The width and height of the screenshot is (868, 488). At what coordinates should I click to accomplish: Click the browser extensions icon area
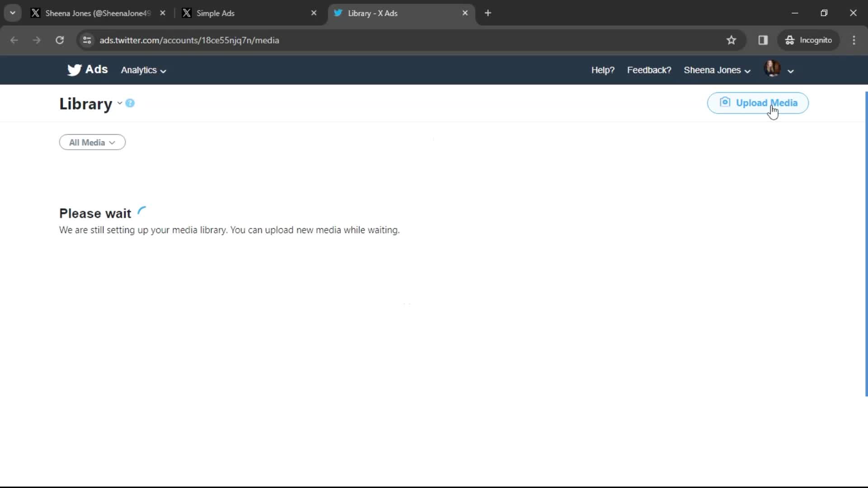(763, 40)
